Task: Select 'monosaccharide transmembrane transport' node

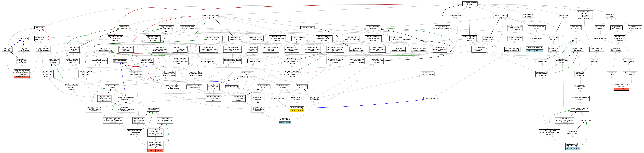Action: point(580,87)
